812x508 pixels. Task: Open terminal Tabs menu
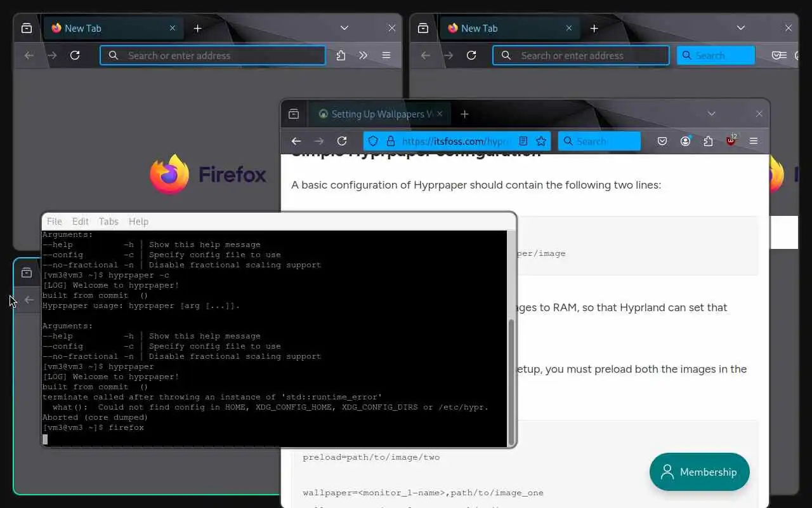tap(108, 221)
